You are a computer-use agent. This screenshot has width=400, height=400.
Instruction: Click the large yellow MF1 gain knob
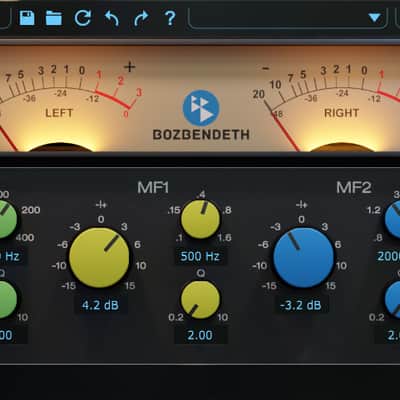99,258
